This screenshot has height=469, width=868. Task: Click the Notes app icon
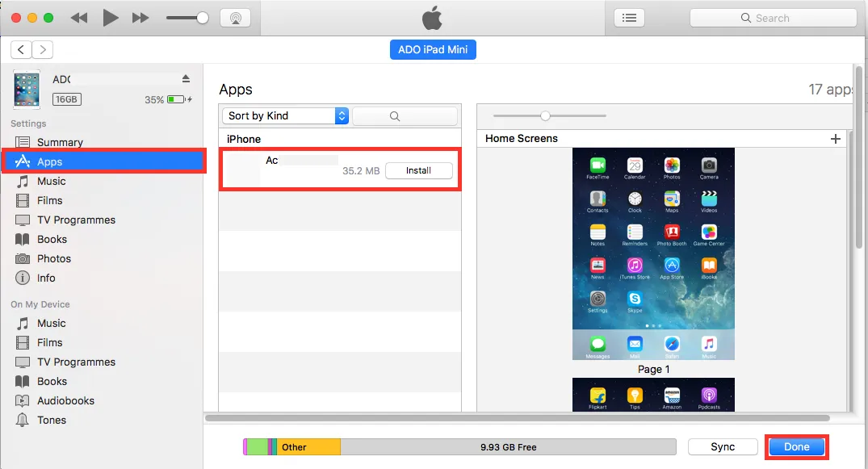[598, 232]
